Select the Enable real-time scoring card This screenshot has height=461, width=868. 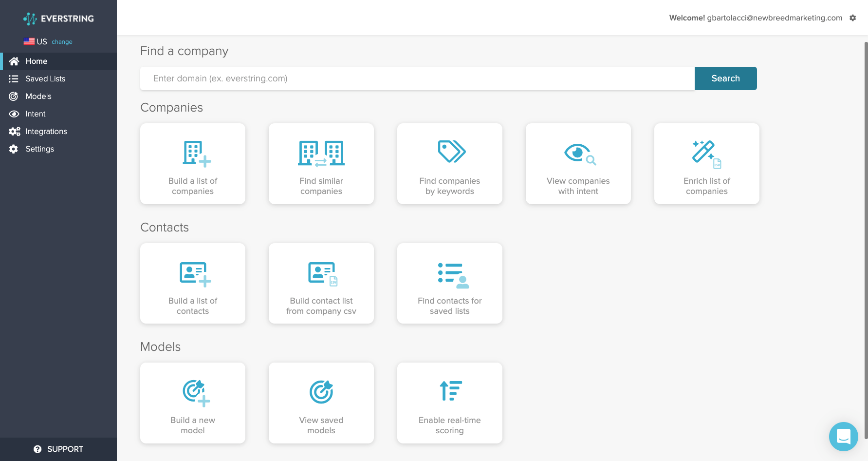pyautogui.click(x=450, y=403)
